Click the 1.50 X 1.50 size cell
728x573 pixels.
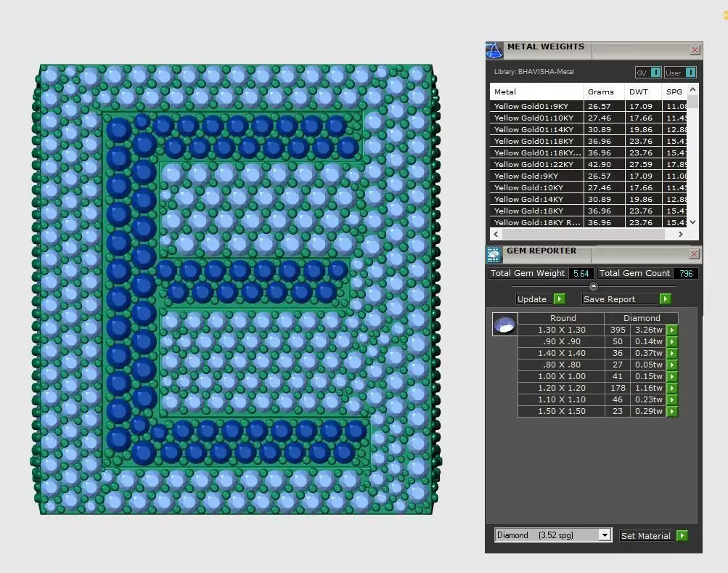[x=561, y=411]
